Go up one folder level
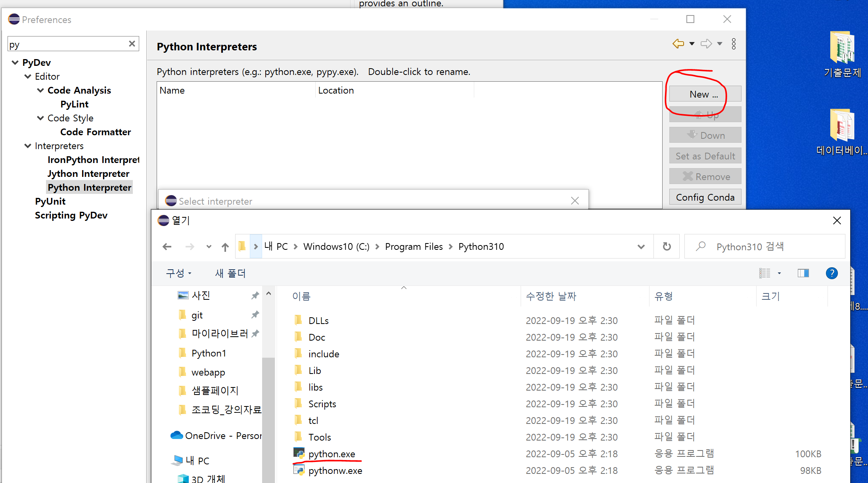Image resolution: width=868 pixels, height=483 pixels. click(x=225, y=247)
